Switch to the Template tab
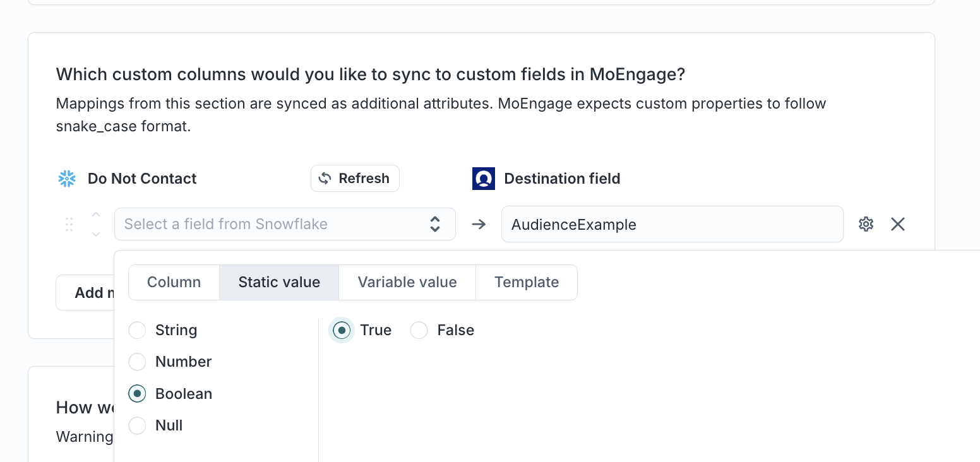 [x=527, y=282]
